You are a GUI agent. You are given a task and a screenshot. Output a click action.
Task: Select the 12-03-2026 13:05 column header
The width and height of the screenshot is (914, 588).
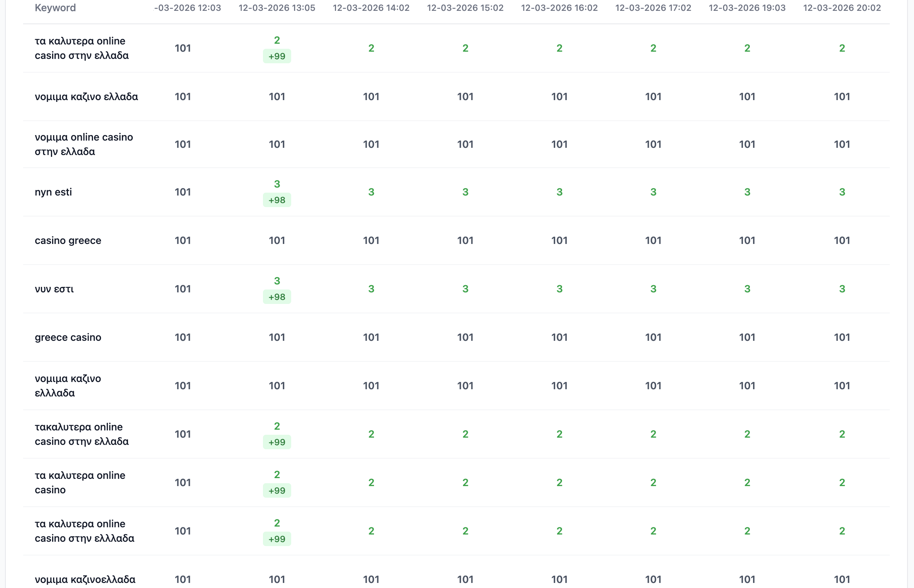click(x=277, y=8)
